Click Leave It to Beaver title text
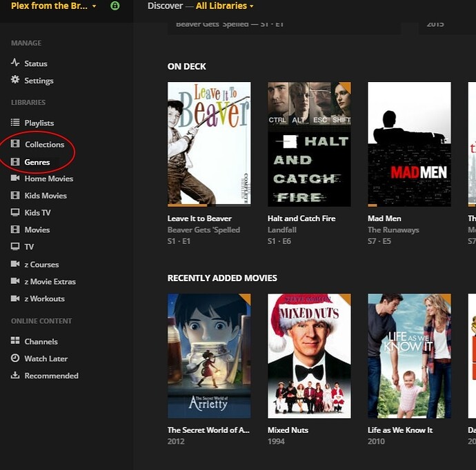Screen dimensions: 476x470 click(x=199, y=218)
